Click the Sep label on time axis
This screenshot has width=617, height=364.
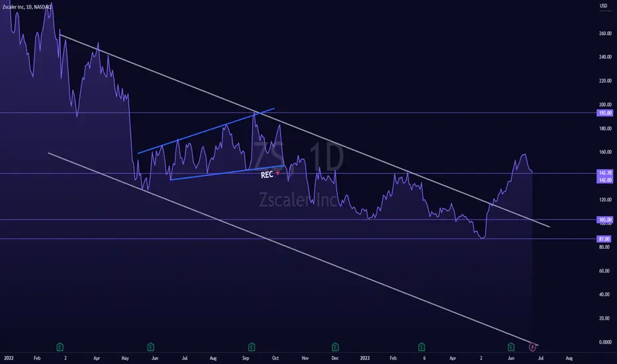246,358
